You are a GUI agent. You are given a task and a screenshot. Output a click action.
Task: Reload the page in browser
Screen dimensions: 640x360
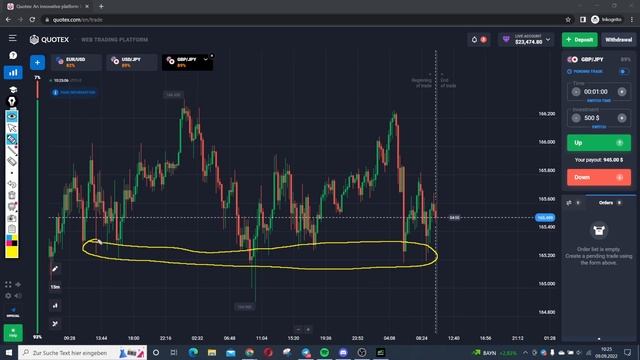32,20
